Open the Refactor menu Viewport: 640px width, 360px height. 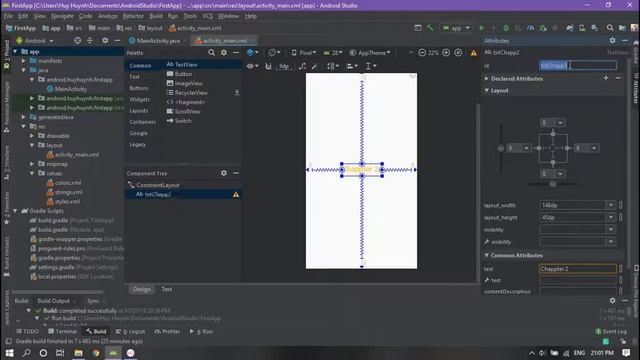pyautogui.click(x=133, y=16)
